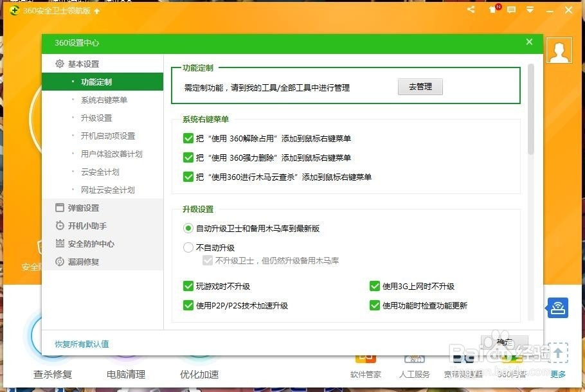Toggle 使用P2P/P2S技术加速升级 checkbox

pyautogui.click(x=188, y=305)
